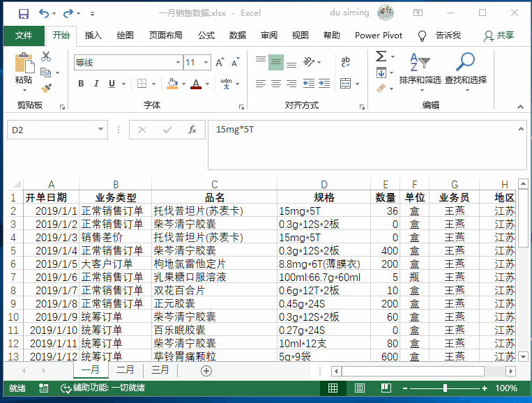Image resolution: width=532 pixels, height=403 pixels.
Task: Click the yellow fill color button
Action: [x=172, y=84]
